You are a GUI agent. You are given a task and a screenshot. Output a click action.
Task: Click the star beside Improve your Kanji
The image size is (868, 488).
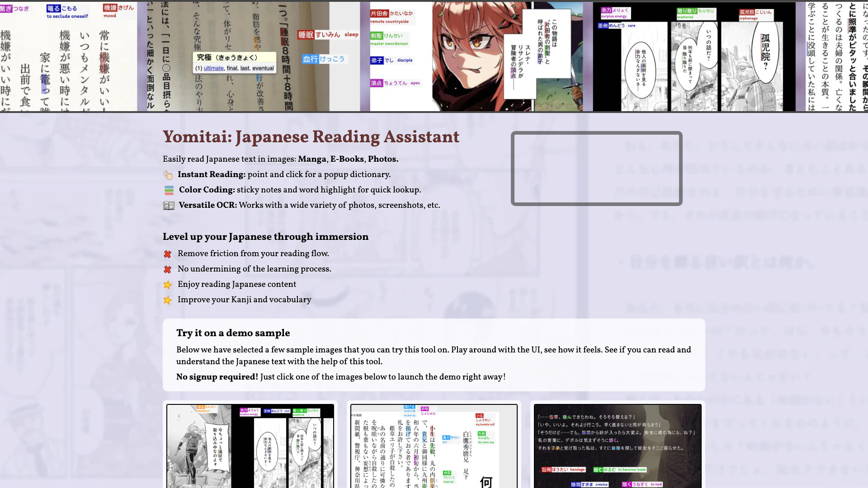(168, 300)
